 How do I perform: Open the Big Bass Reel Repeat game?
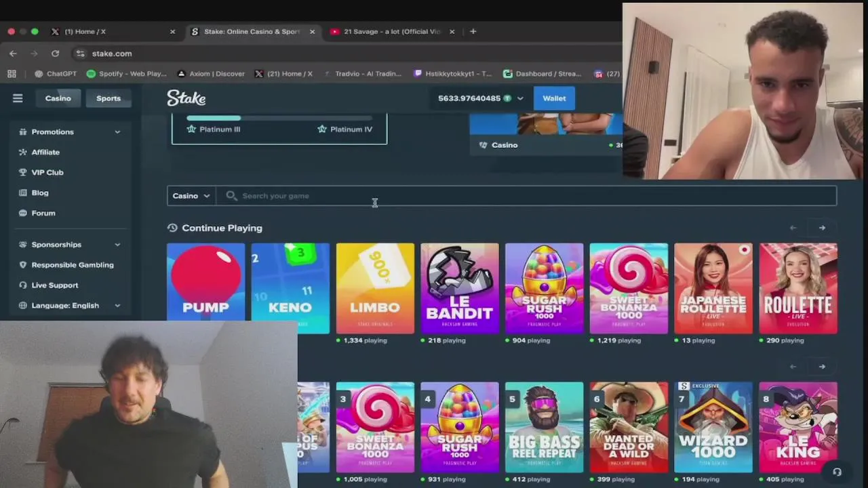coord(545,428)
